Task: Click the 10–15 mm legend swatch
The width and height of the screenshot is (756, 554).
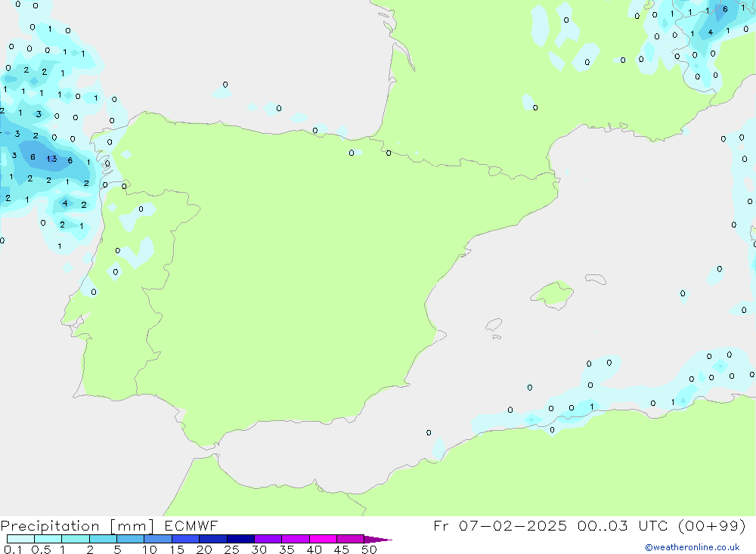Action: coord(158,539)
